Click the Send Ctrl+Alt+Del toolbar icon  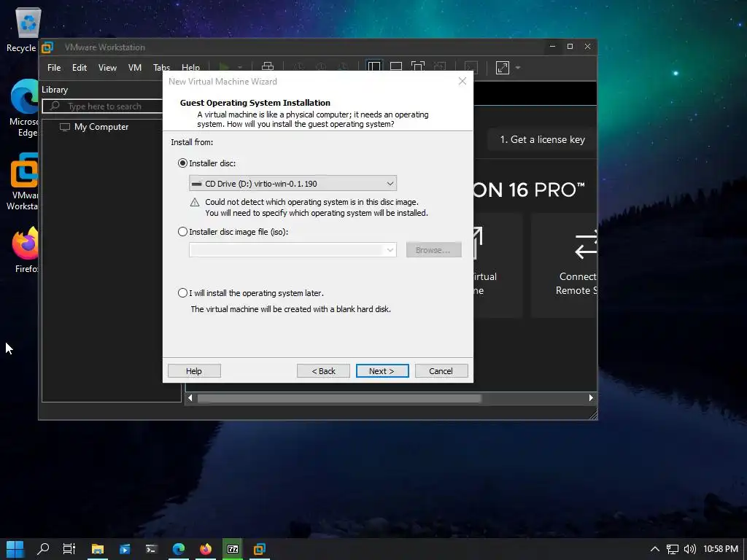click(x=268, y=67)
